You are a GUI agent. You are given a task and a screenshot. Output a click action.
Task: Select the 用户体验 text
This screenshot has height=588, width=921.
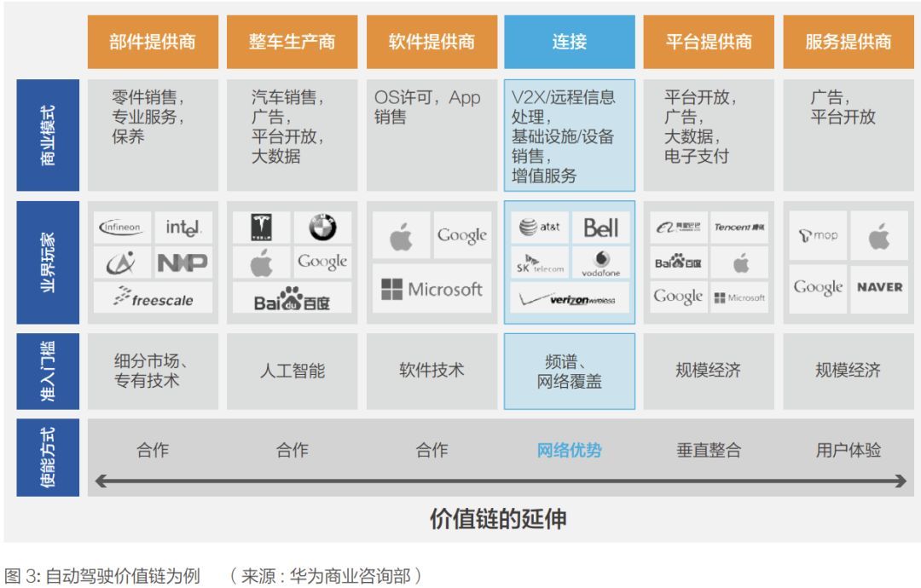[849, 450]
